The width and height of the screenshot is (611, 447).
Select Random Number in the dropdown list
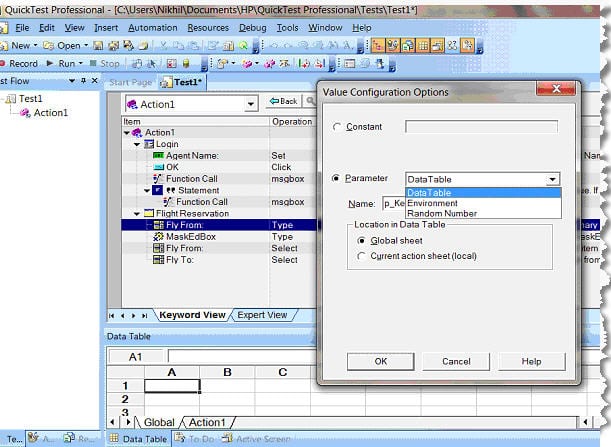[483, 213]
